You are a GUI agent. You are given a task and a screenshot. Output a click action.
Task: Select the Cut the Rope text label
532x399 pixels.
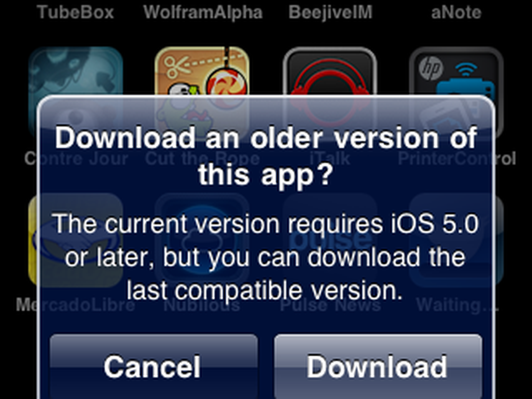pyautogui.click(x=202, y=159)
